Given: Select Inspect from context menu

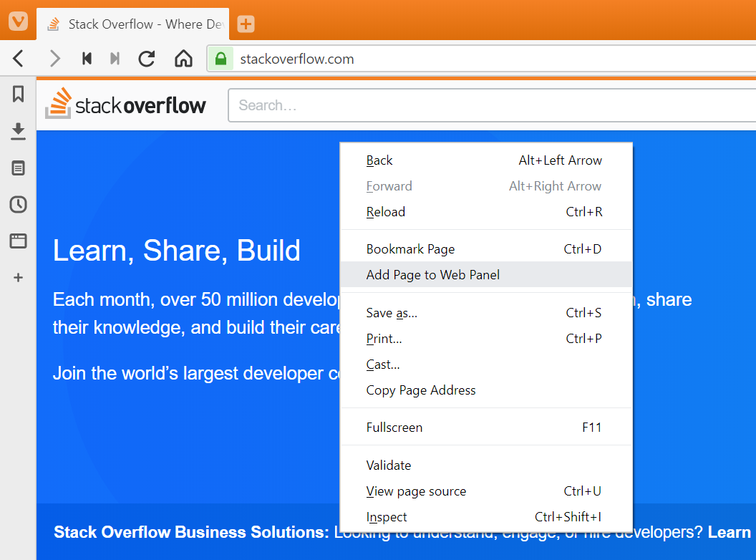Looking at the screenshot, I should click(486, 516).
